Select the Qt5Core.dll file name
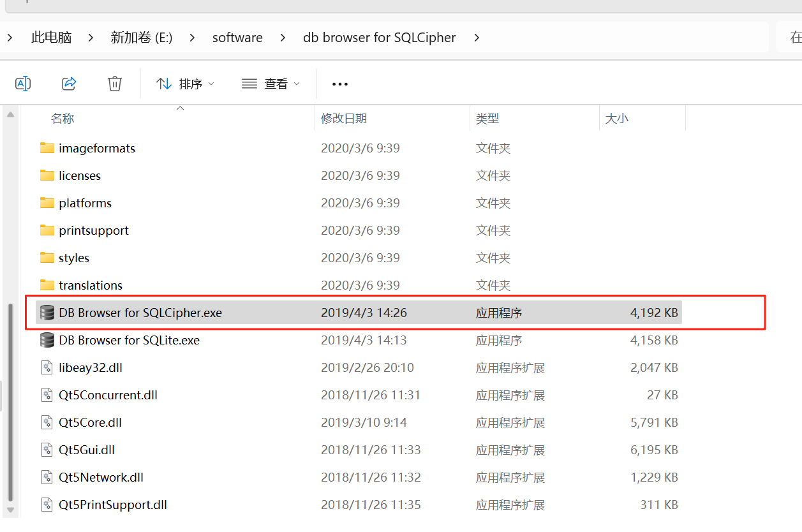The height and width of the screenshot is (532, 802). click(x=90, y=422)
